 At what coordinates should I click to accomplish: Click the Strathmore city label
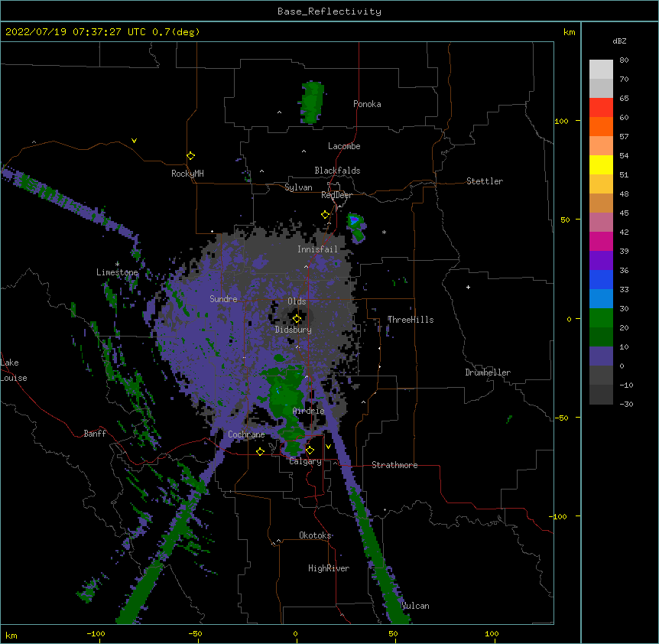(394, 465)
